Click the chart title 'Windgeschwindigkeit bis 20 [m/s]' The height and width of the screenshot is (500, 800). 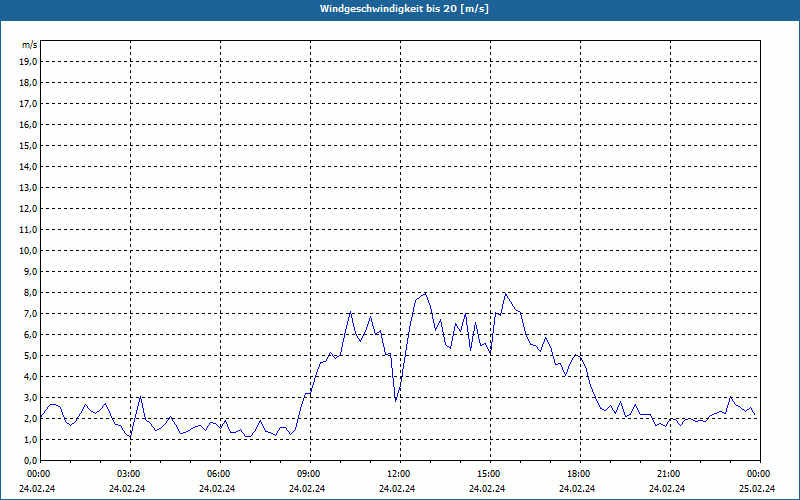point(404,9)
